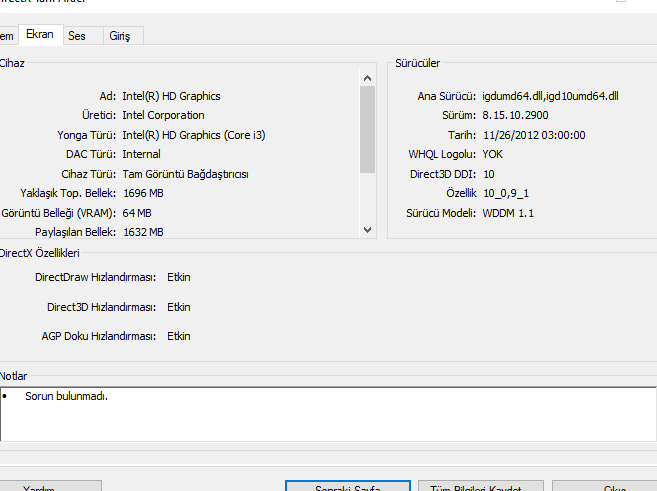Screen dimensions: 657x491
Task: Click main driver 'igdumd64.dll,igd10umd64.dll'
Action: click(550, 96)
